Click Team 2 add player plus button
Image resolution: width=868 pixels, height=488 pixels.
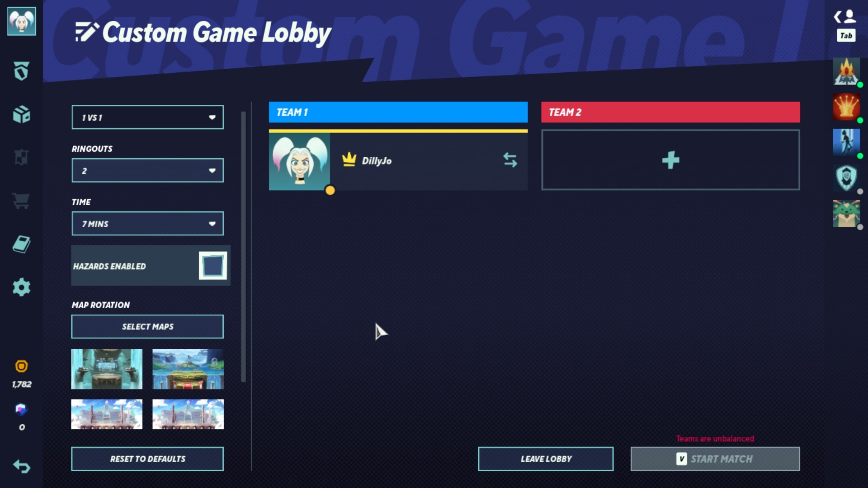pos(670,160)
